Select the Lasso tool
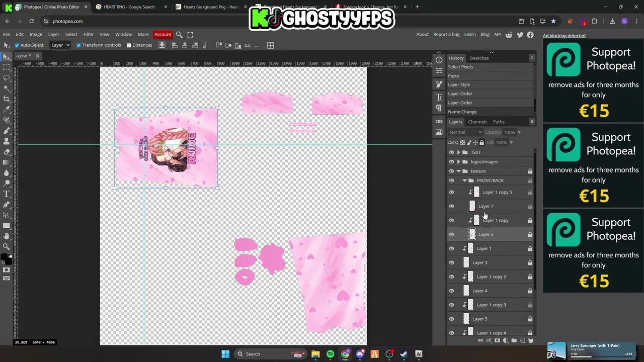This screenshot has width=644, height=362. (x=7, y=78)
